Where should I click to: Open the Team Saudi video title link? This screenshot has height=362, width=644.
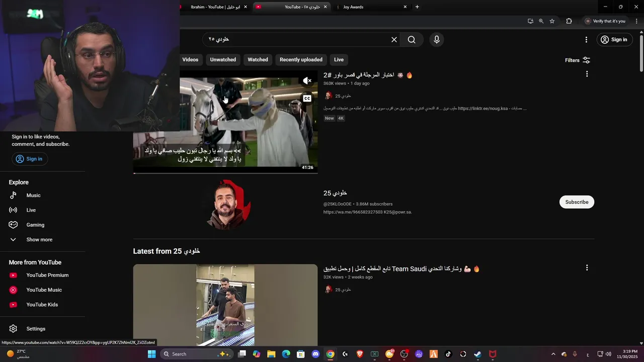point(401,269)
